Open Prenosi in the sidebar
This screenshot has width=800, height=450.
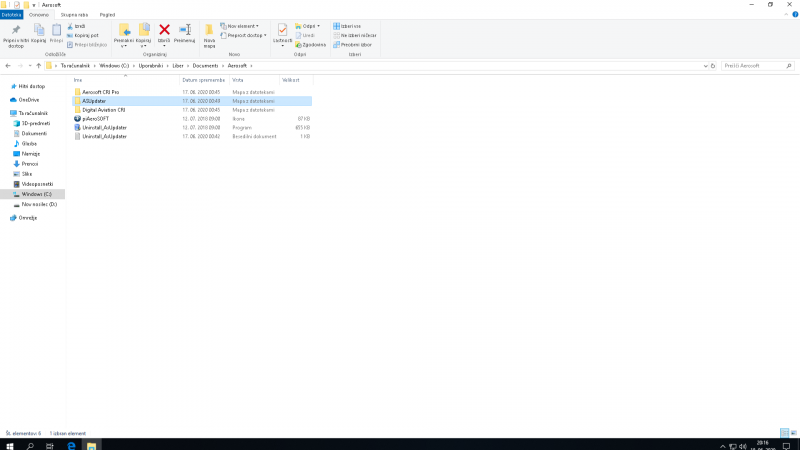30,164
